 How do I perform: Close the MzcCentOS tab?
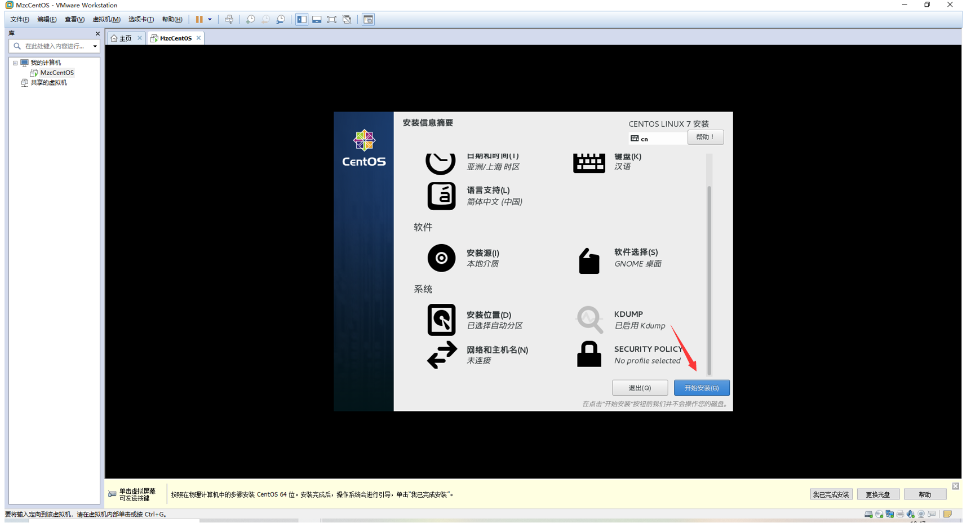point(198,38)
